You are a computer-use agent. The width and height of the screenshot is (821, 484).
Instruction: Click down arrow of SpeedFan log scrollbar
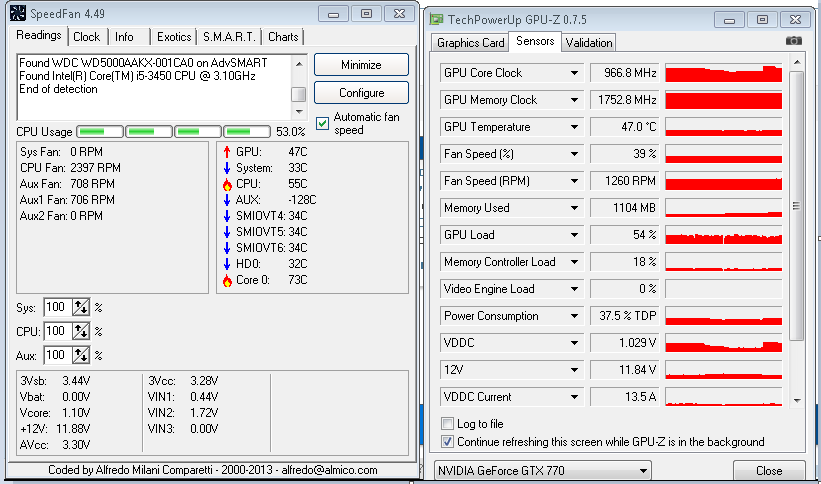[x=299, y=112]
